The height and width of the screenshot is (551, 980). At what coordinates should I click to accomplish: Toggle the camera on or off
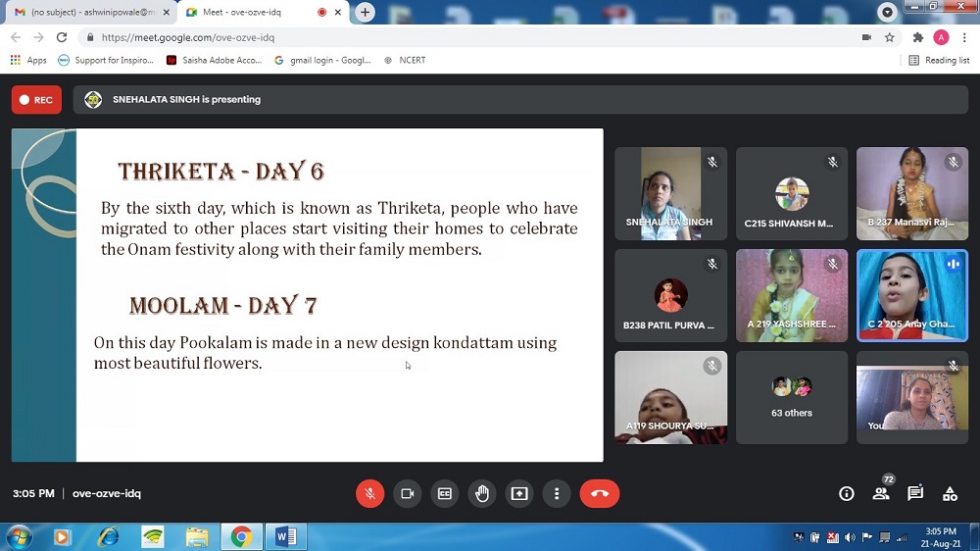407,494
